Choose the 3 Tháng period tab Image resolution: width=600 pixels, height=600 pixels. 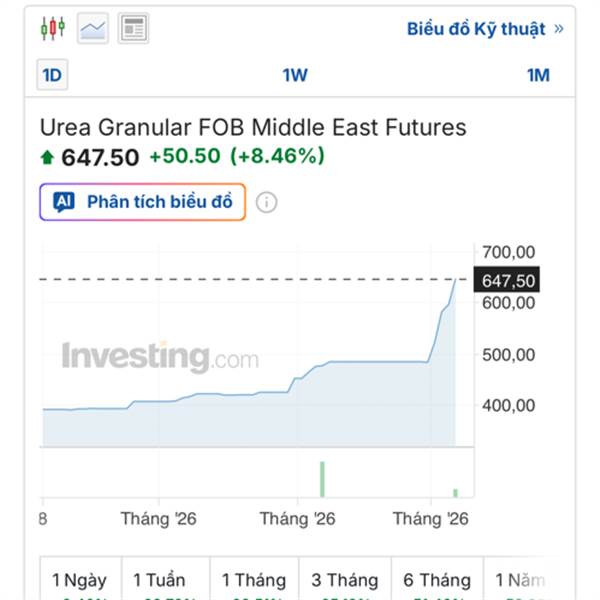pos(344,580)
